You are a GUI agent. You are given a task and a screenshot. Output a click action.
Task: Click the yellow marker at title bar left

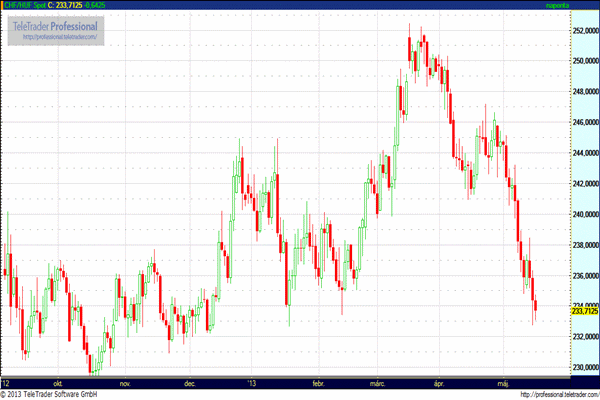(x=2, y=5)
